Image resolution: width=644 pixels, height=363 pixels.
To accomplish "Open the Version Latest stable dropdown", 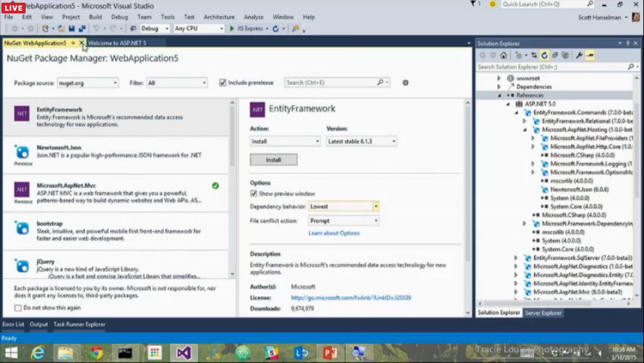I will (361, 141).
